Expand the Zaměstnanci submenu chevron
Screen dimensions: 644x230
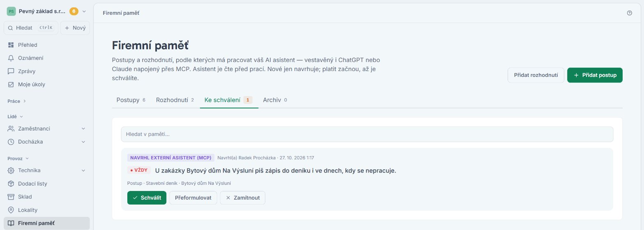pyautogui.click(x=83, y=129)
